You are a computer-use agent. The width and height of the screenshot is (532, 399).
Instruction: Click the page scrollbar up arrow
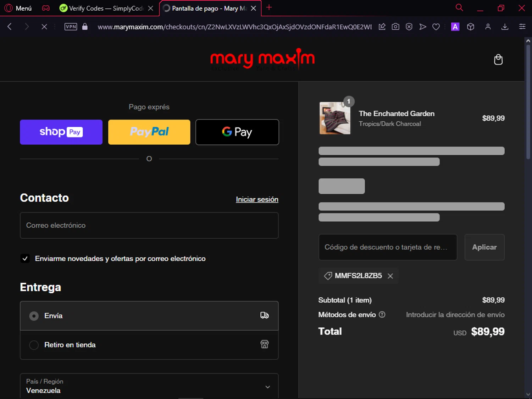pos(528,41)
